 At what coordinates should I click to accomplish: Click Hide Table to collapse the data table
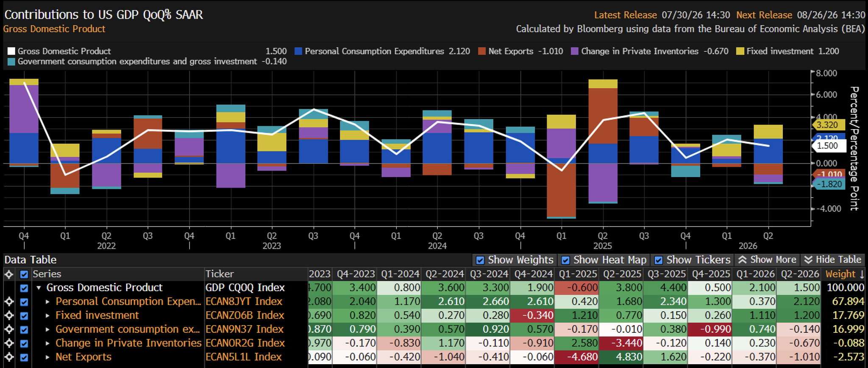pos(832,260)
